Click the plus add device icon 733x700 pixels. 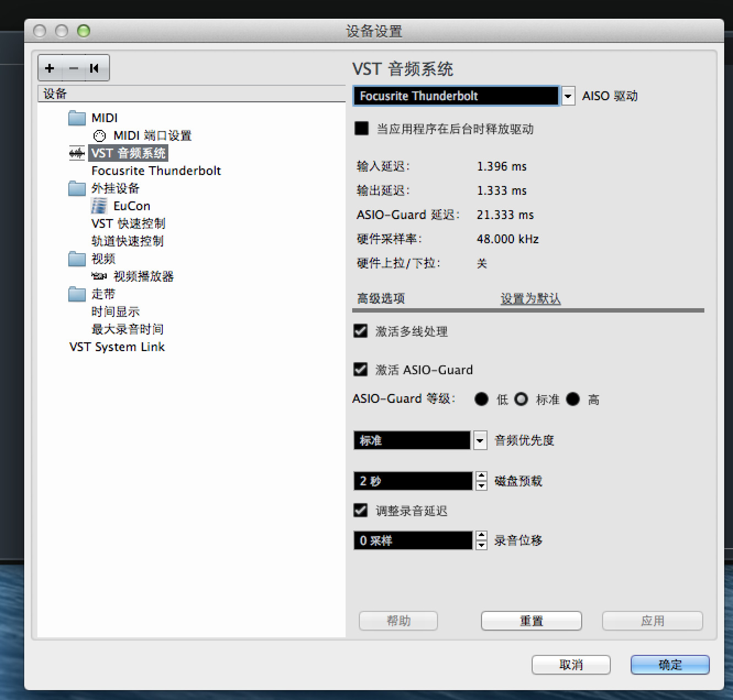tap(50, 68)
